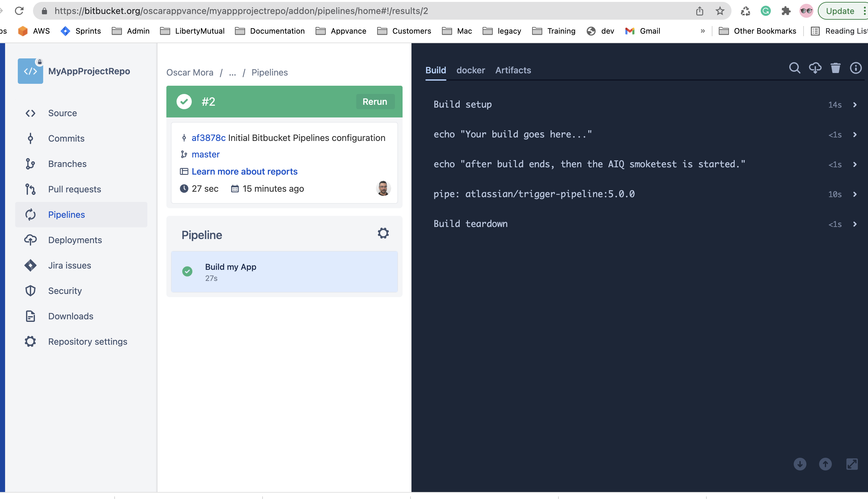Image resolution: width=868 pixels, height=499 pixels.
Task: Jump to log bottom with the down arrow icon
Action: [800, 464]
